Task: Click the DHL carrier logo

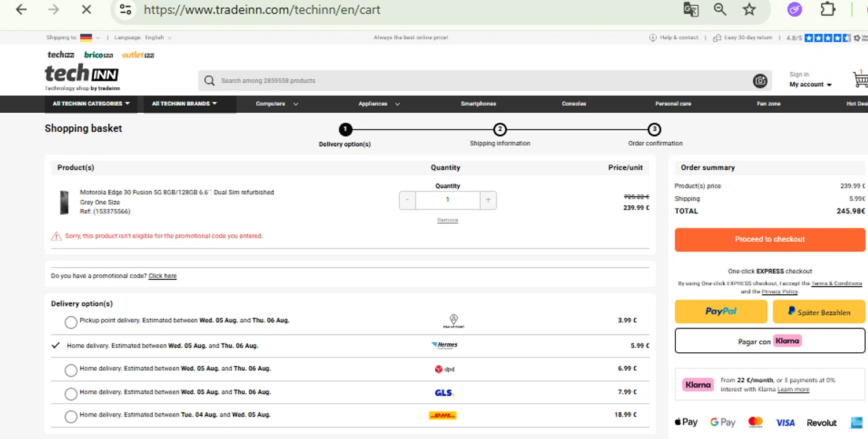Action: pos(443,415)
